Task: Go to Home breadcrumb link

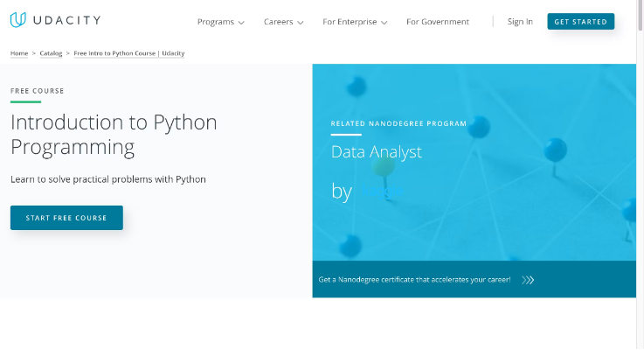Action: (x=19, y=53)
